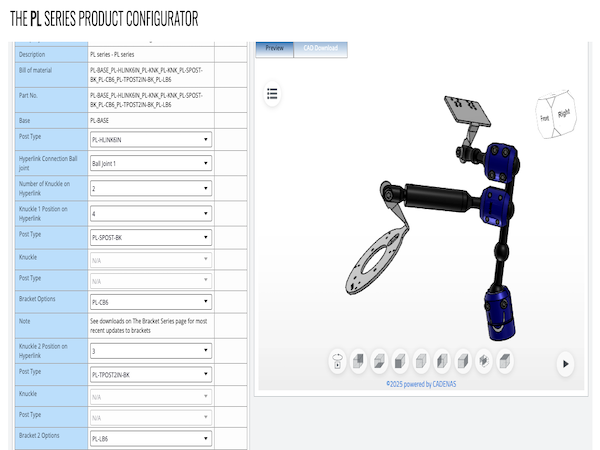Image resolution: width=600 pixels, height=450 pixels.
Task: Open the viewer list menu icon
Action: (272, 93)
